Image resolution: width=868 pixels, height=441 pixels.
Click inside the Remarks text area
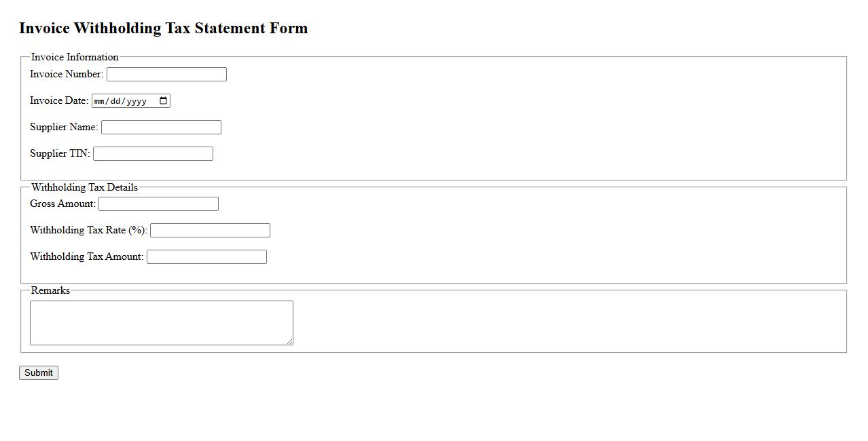pyautogui.click(x=161, y=323)
